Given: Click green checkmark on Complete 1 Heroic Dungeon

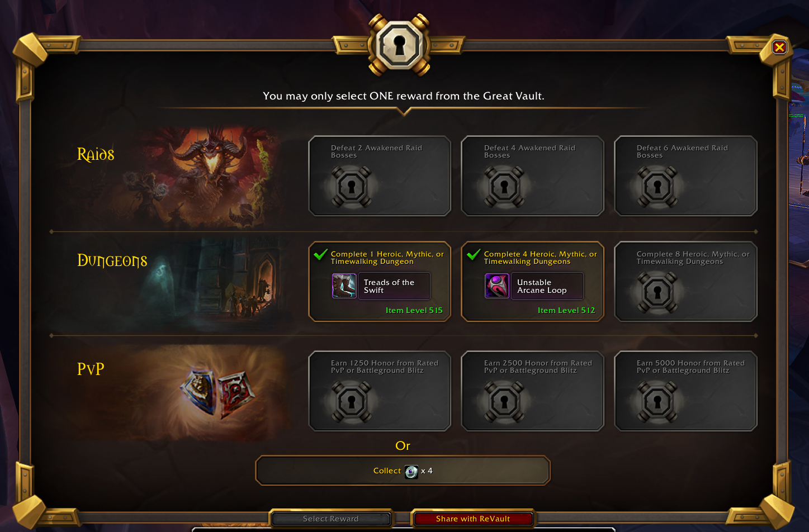Looking at the screenshot, I should (x=320, y=255).
